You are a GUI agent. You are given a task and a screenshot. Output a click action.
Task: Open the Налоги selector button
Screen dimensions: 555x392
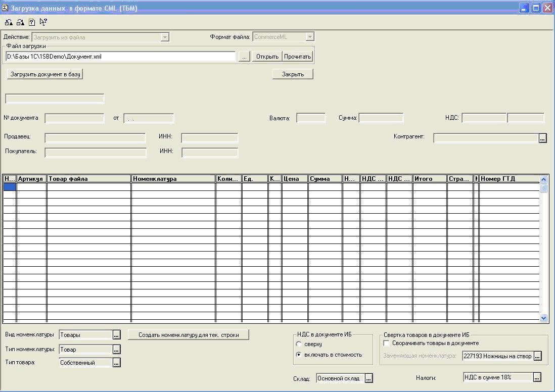coord(537,377)
